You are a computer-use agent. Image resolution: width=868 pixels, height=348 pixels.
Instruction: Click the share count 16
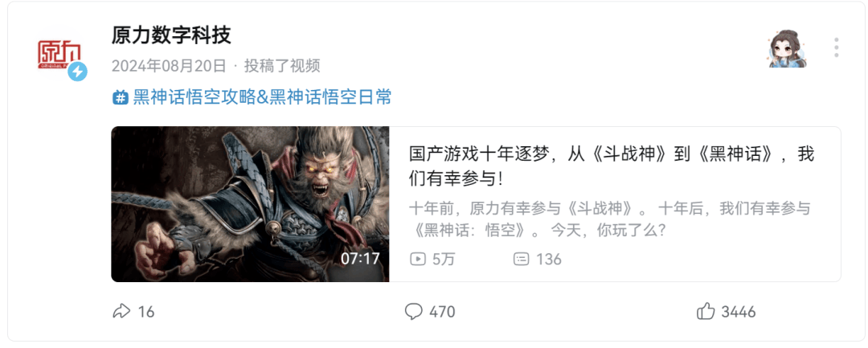click(146, 312)
